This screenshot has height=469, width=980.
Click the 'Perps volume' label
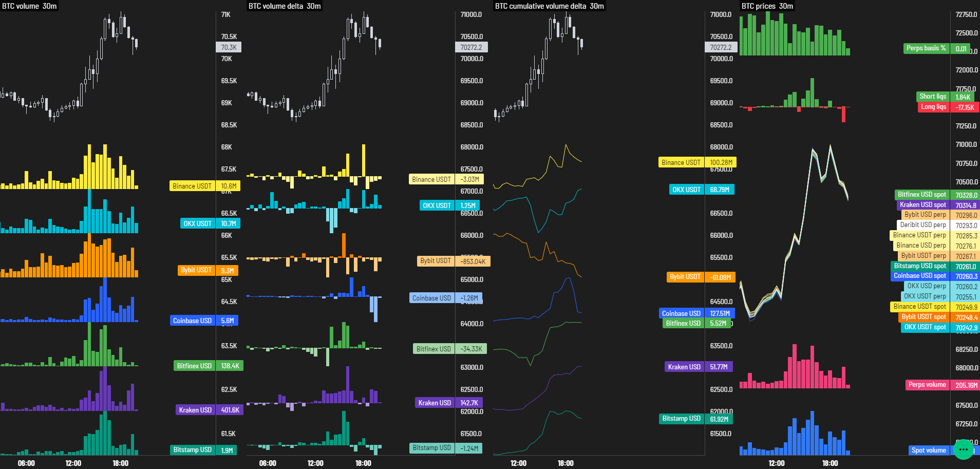click(x=928, y=384)
